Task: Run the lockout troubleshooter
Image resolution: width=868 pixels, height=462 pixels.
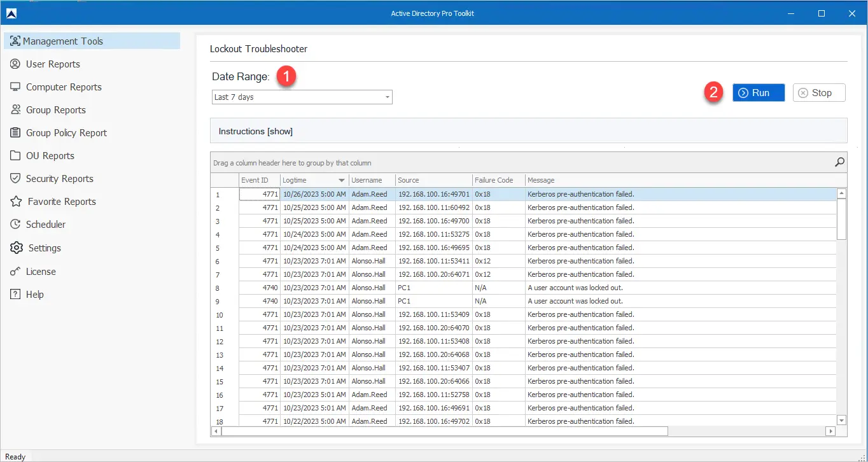Action: click(759, 93)
